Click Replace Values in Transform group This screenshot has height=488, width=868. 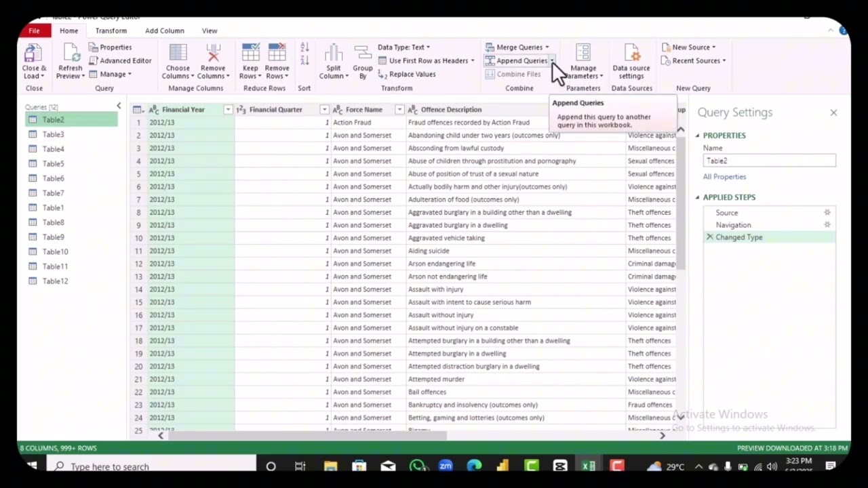point(406,74)
